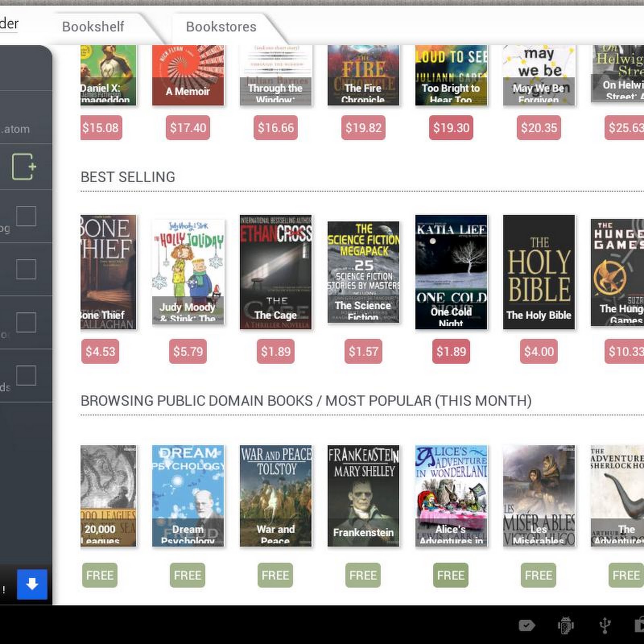
Task: Click $1.89 price under The Cage
Action: [x=276, y=351]
